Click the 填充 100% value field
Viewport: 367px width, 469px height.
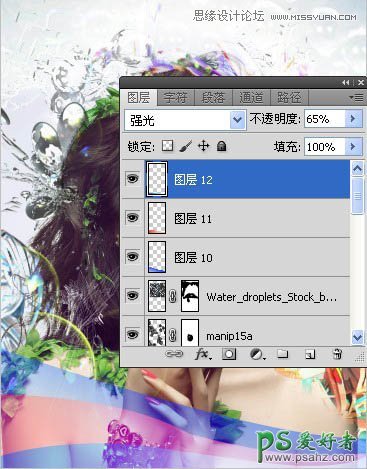point(324,147)
